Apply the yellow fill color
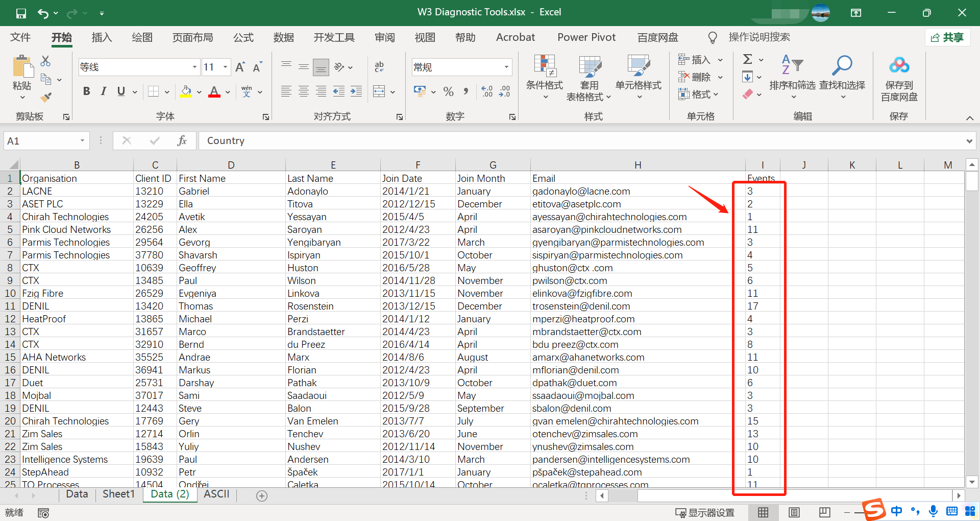980x521 pixels. [x=186, y=91]
